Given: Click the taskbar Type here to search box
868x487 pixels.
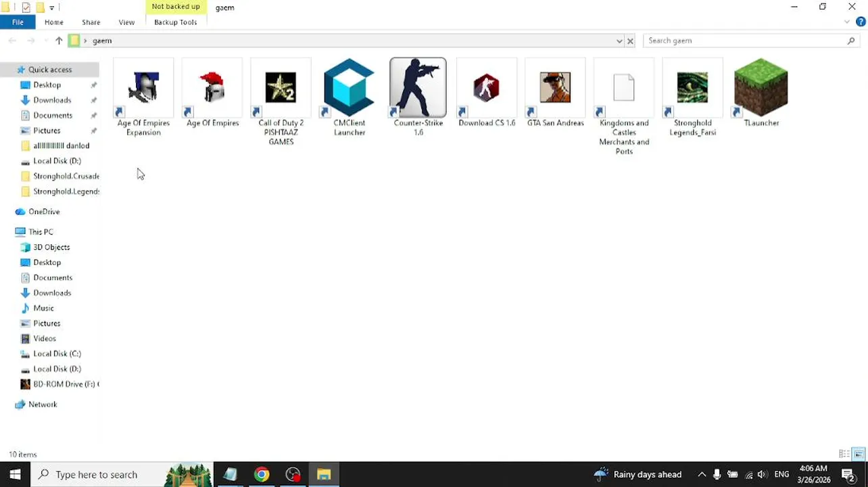Looking at the screenshot, I should (x=122, y=474).
